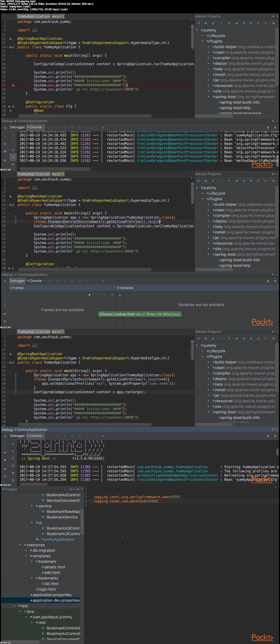Click green plus Add Maven Project icon, 00:01:18 frame

[x=221, y=23]
